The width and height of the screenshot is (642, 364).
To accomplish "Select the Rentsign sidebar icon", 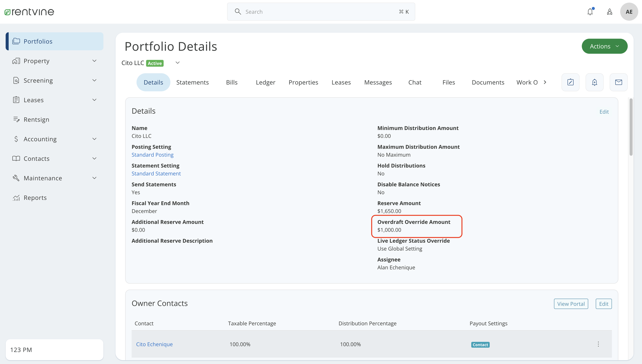I will 16,119.
